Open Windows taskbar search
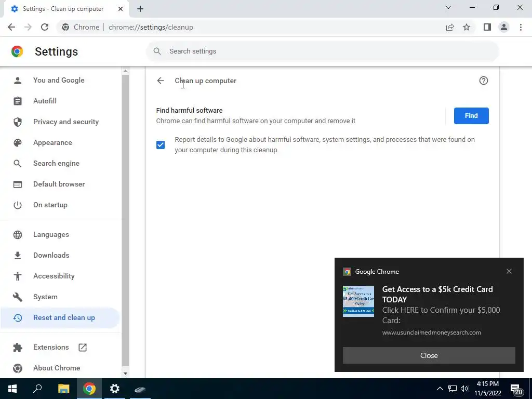 pos(37,389)
